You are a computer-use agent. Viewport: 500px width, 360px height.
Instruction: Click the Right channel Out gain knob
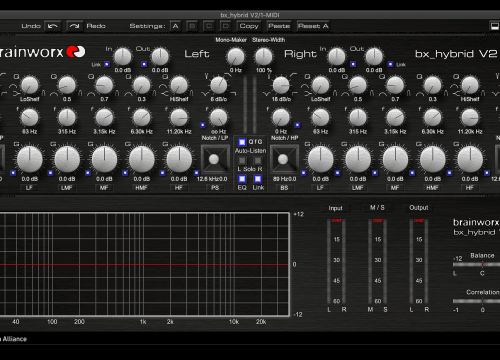click(374, 57)
